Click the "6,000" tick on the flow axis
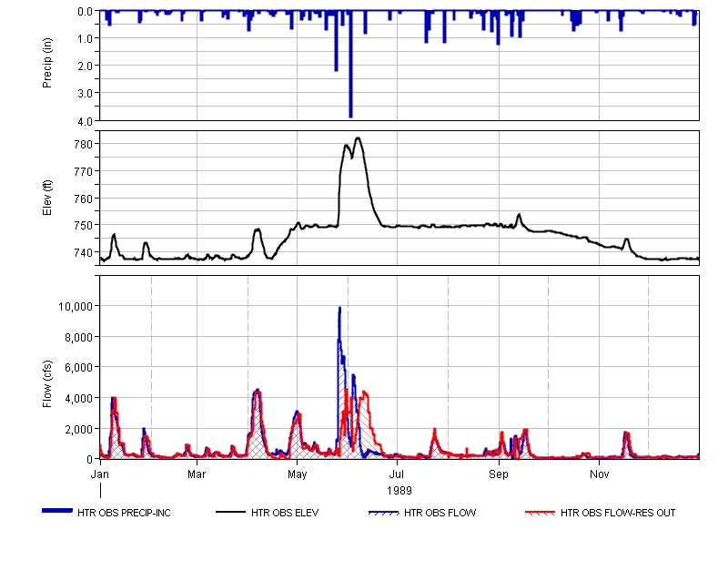728x571 pixels. point(79,368)
